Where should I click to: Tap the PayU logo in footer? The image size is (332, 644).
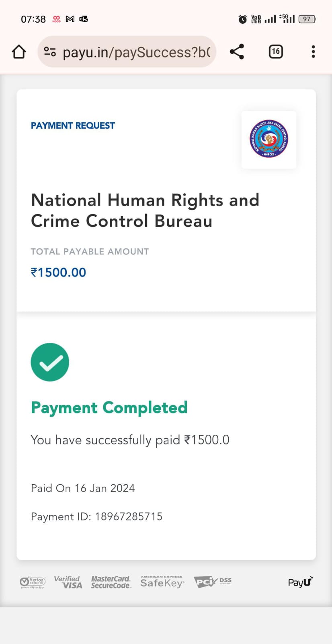(x=300, y=582)
